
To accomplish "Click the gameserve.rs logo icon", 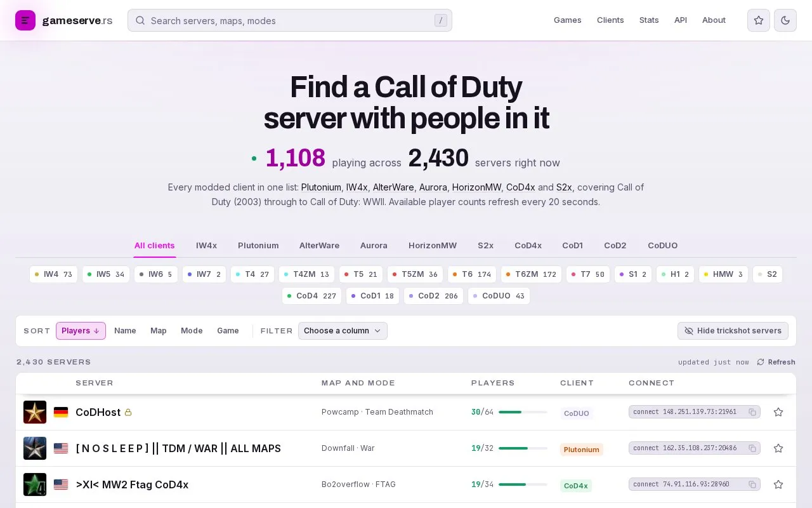I will [25, 20].
